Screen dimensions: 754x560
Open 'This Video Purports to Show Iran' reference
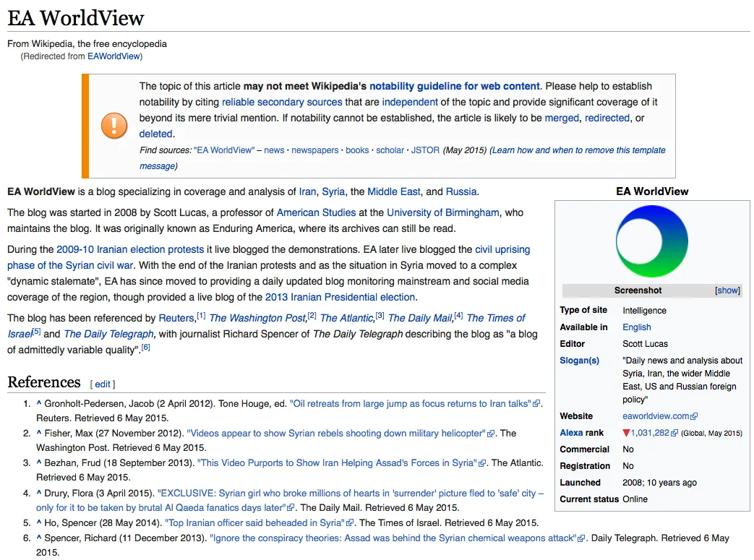point(337,463)
